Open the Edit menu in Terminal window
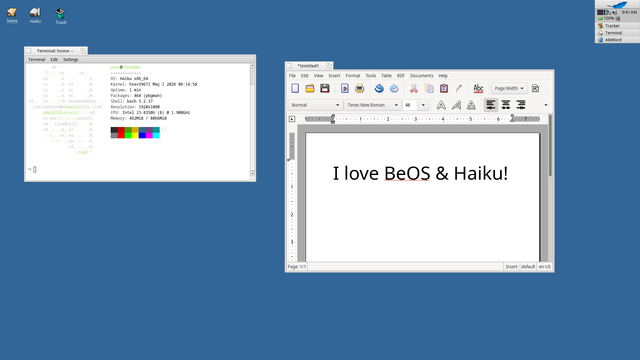This screenshot has width=640, height=360. pyautogui.click(x=54, y=59)
